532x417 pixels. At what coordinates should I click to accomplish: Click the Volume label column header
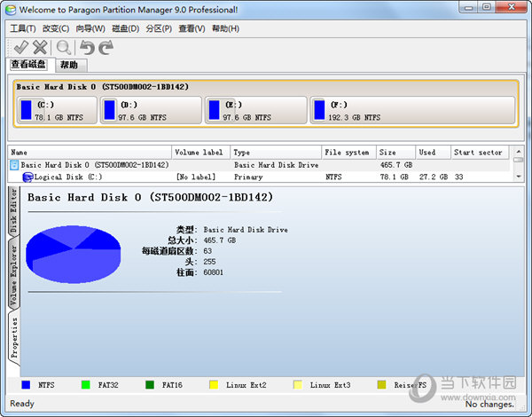(201, 153)
